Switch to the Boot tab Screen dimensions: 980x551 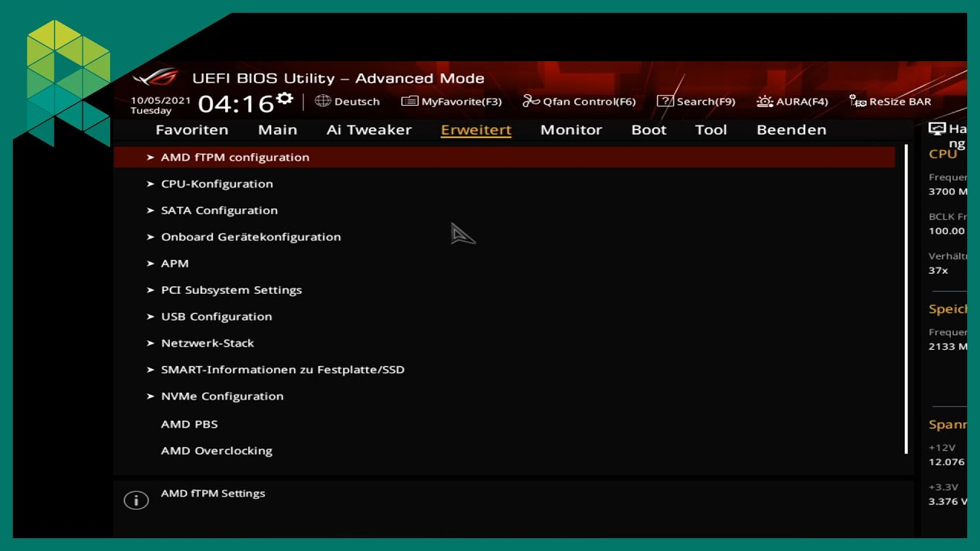click(649, 129)
